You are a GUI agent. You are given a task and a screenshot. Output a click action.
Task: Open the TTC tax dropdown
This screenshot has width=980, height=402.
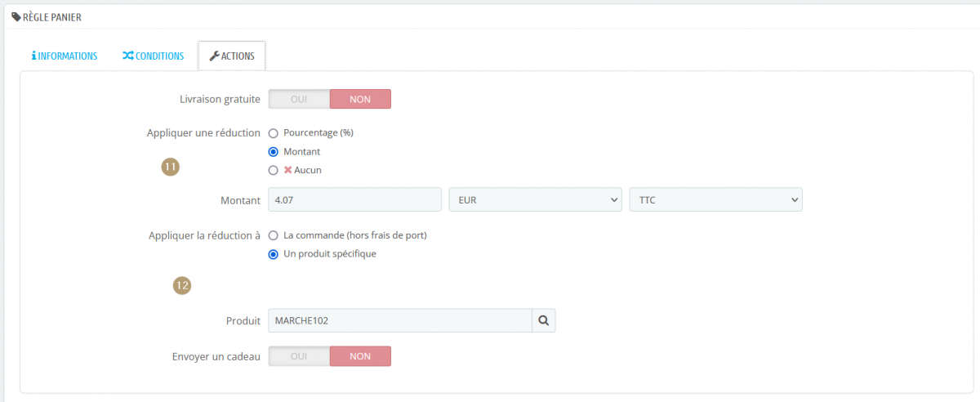pyautogui.click(x=716, y=199)
